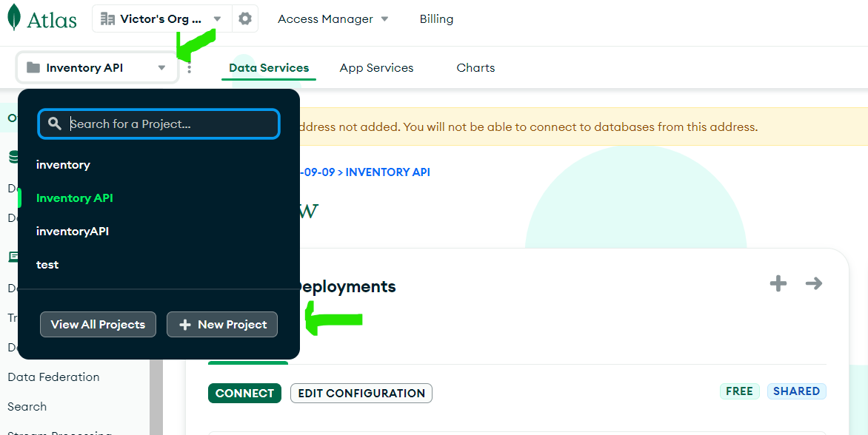Open Search in the sidebar

tap(27, 407)
